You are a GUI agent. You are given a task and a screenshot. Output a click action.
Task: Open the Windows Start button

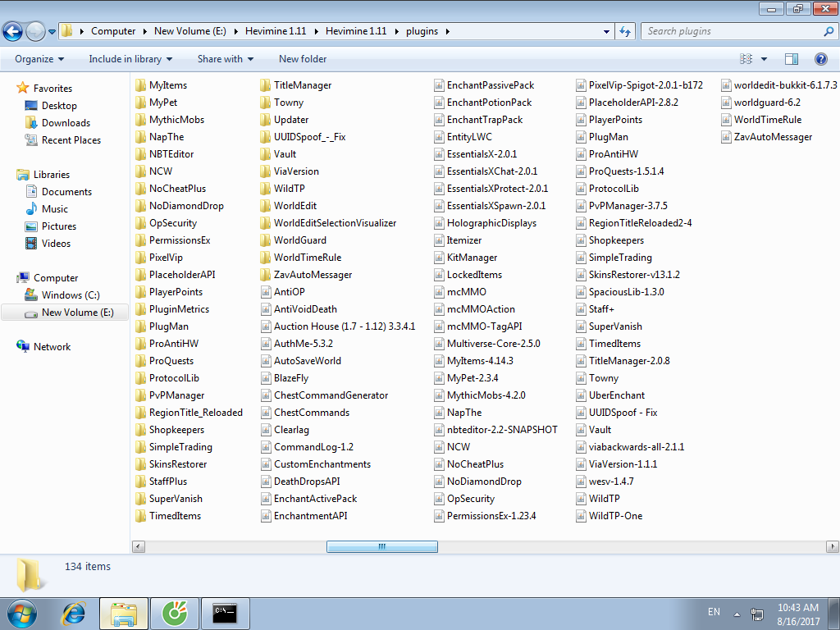[x=22, y=614]
